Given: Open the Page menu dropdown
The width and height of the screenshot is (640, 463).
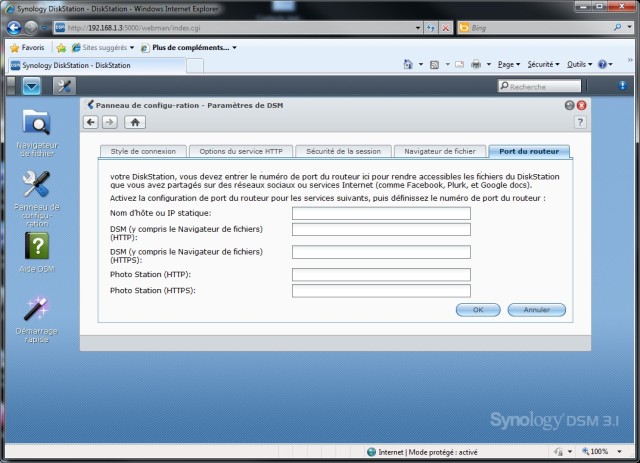Looking at the screenshot, I should click(x=509, y=65).
